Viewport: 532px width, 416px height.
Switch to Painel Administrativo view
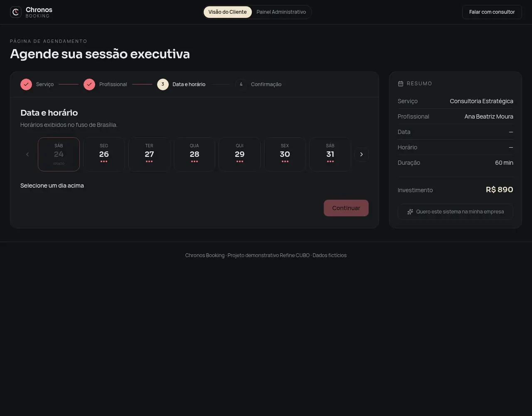point(281,12)
